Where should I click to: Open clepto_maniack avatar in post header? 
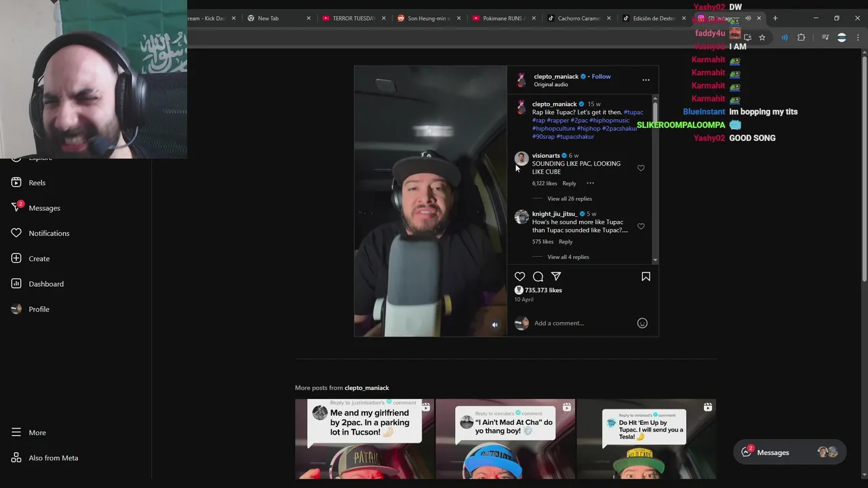[521, 80]
